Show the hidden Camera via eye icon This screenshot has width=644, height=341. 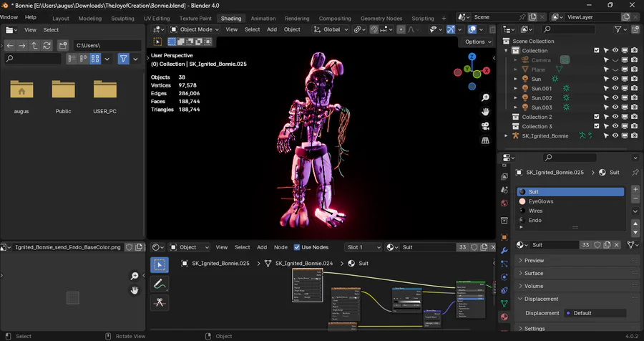point(615,60)
